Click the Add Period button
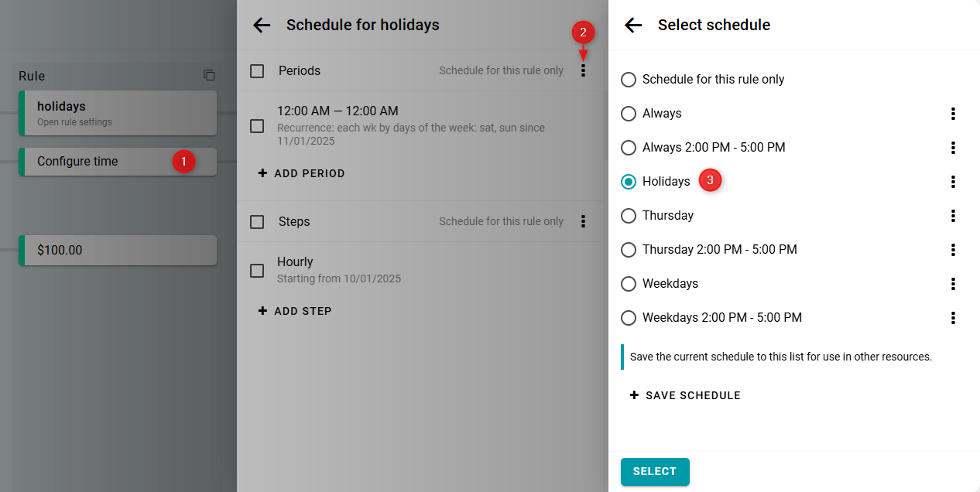 pyautogui.click(x=302, y=173)
